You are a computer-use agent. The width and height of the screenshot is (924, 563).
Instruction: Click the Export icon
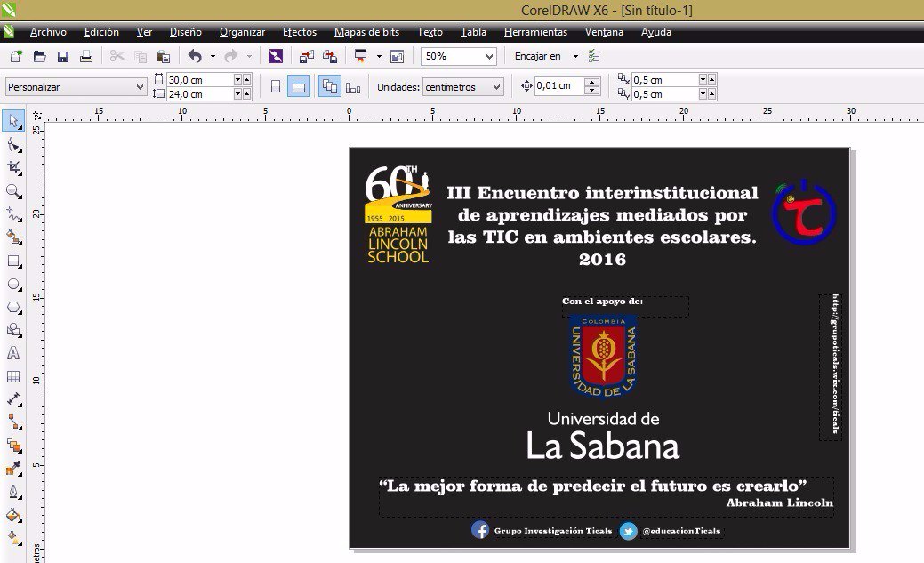pos(330,56)
